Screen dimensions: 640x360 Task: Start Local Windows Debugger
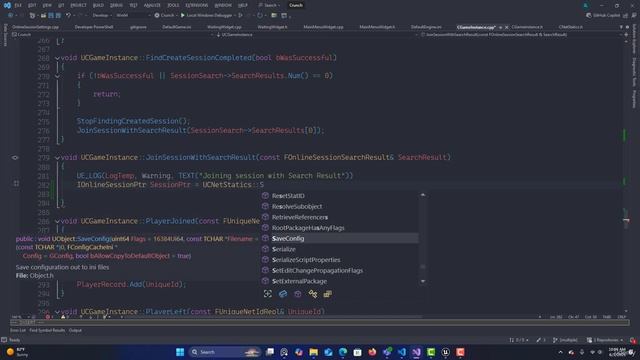click(x=207, y=16)
